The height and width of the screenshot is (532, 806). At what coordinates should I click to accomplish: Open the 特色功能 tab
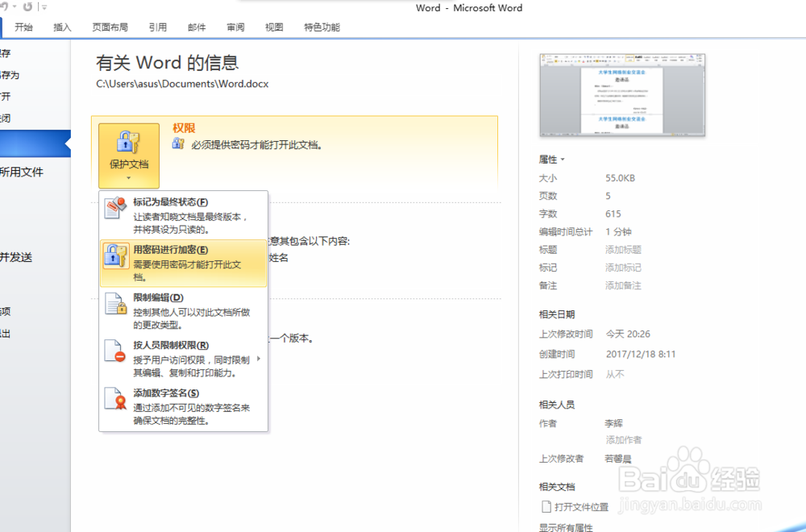tap(322, 27)
